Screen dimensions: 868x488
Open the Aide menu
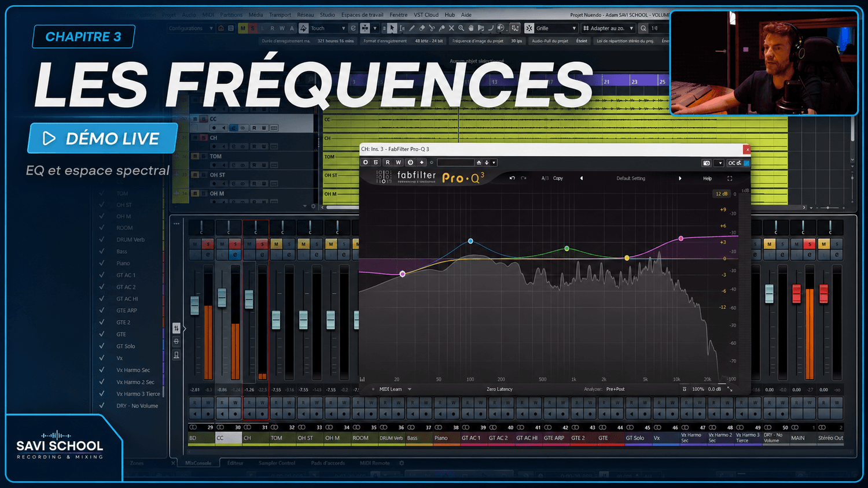tap(466, 15)
